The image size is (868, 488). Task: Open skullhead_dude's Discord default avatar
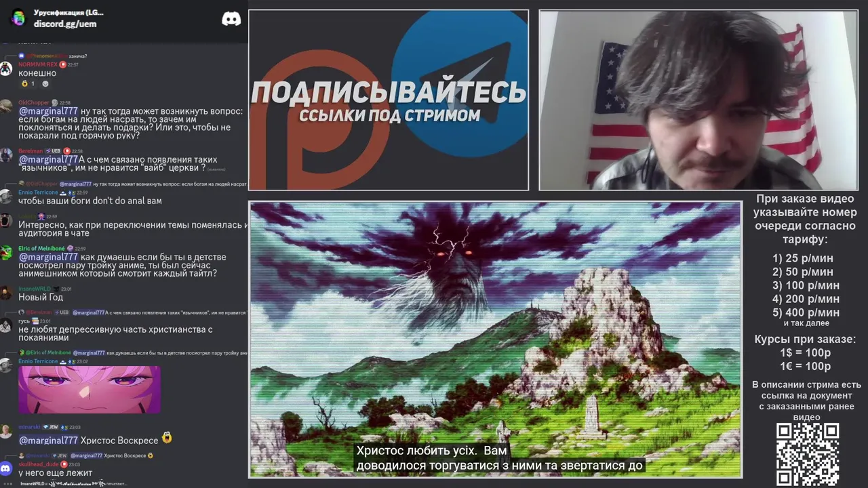pos(6,468)
